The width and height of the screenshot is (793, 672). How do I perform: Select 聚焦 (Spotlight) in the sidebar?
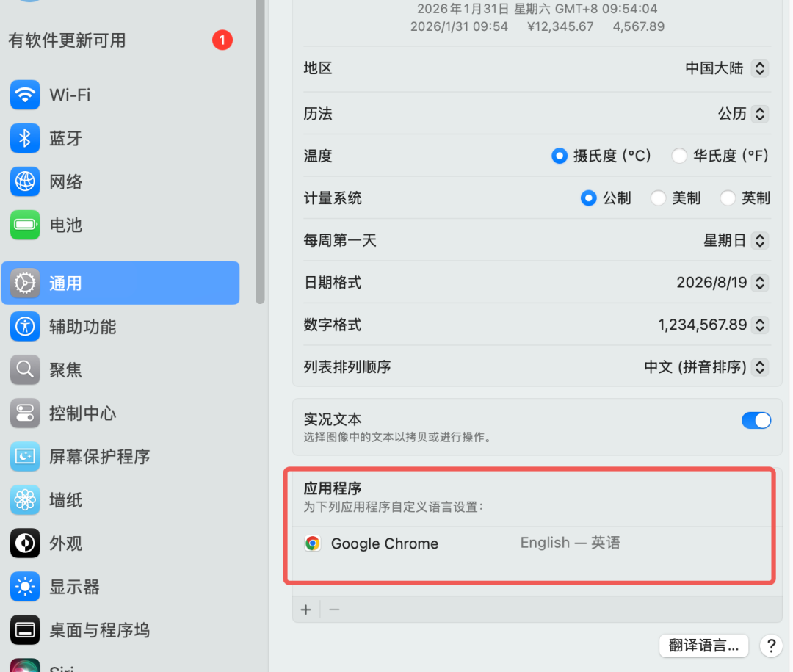click(x=64, y=370)
